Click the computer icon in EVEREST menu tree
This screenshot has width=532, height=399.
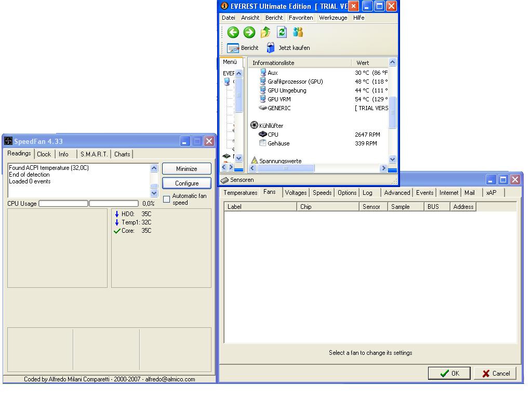coord(227,82)
